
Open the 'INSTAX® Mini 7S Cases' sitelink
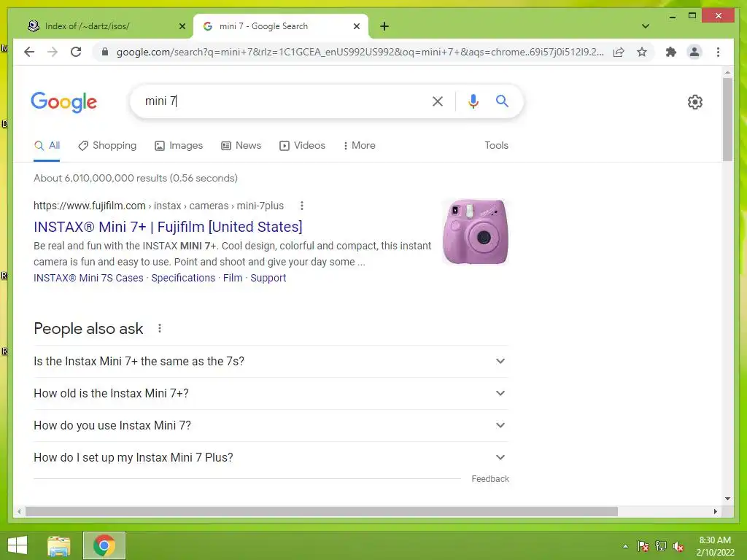(x=88, y=278)
